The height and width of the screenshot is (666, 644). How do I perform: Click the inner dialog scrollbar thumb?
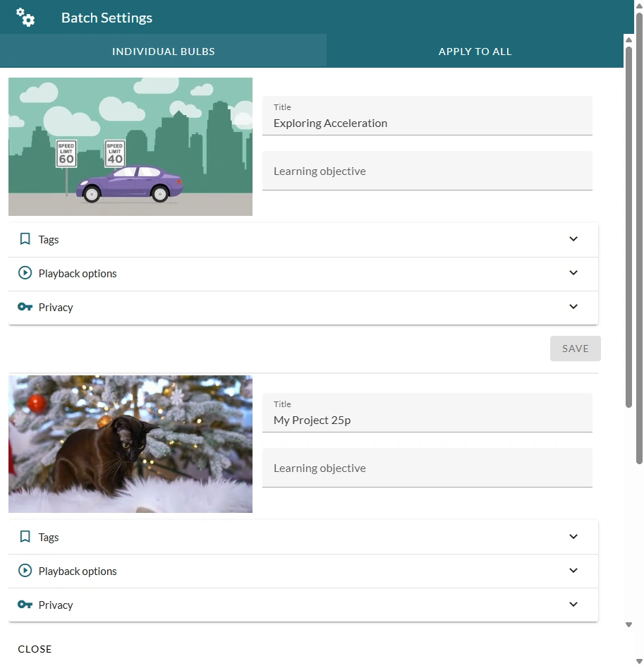[628, 227]
